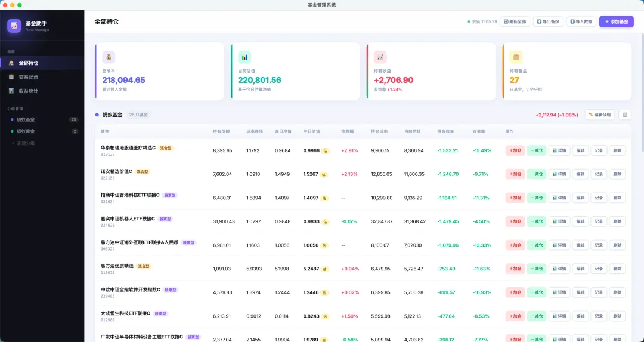Select the 蚂蚁基金 group in the sidebar
This screenshot has width=644, height=342.
point(42,119)
